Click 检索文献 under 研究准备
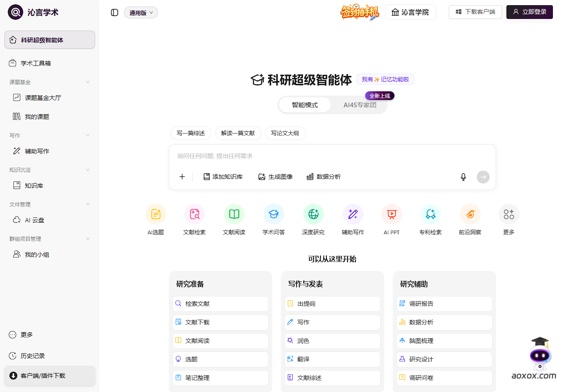The image size is (565, 392). 220,304
